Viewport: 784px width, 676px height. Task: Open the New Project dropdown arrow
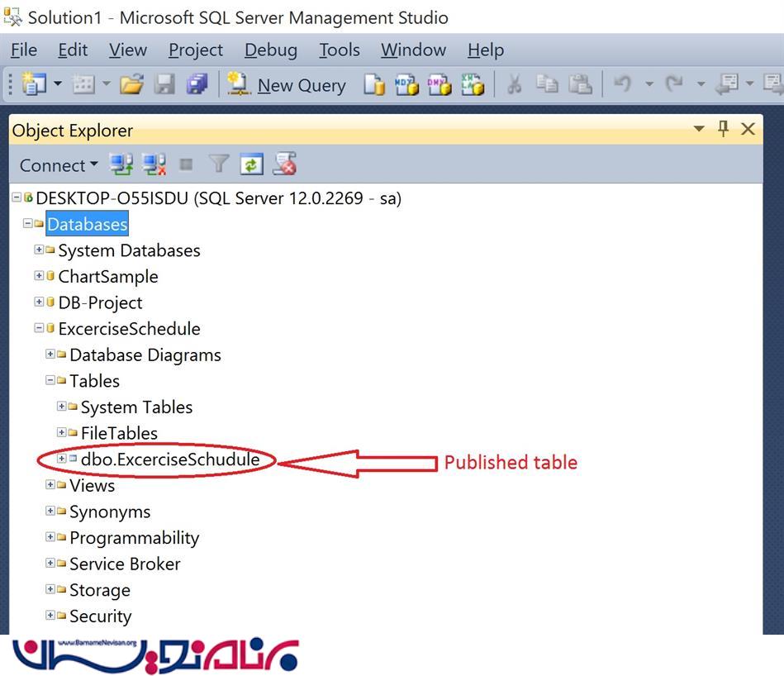point(58,83)
